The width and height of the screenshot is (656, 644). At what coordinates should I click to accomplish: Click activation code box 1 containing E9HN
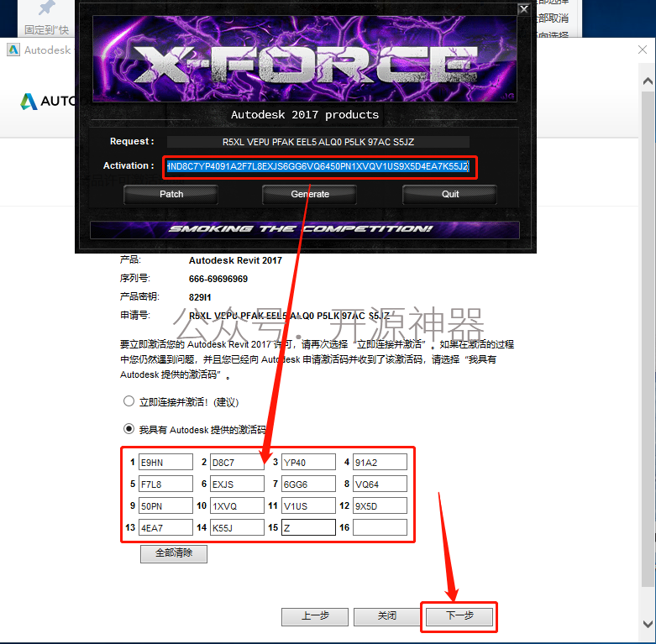(165, 462)
